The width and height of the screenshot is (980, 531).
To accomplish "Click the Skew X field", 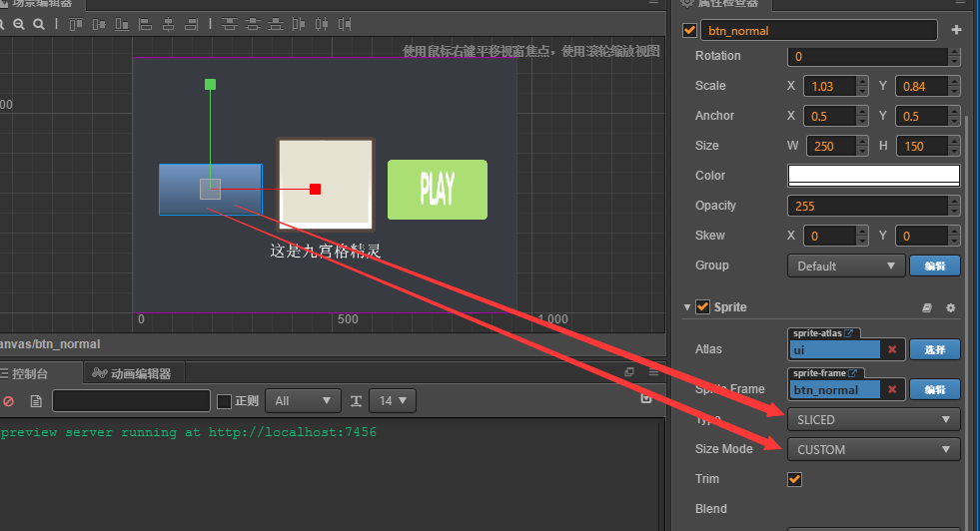I will 830,237.
